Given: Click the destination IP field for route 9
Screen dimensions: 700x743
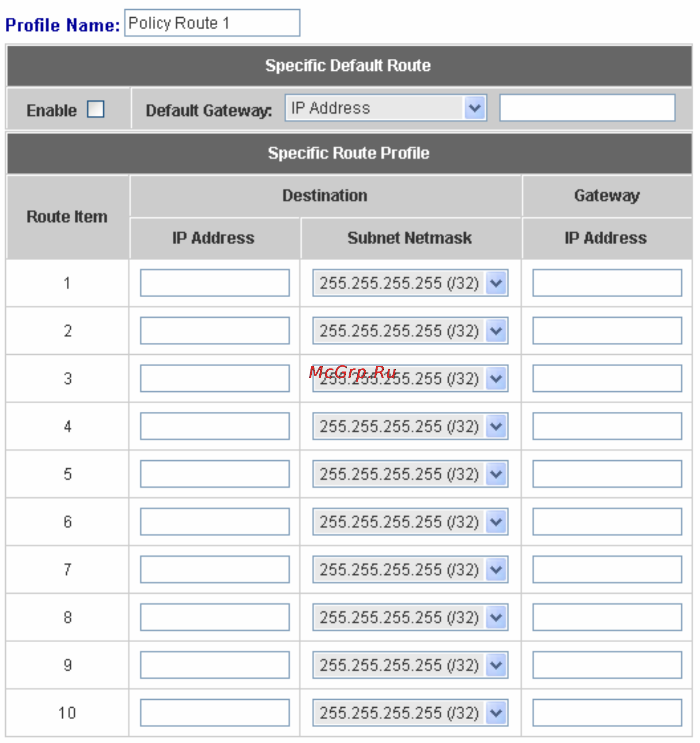Looking at the screenshot, I should 215,665.
